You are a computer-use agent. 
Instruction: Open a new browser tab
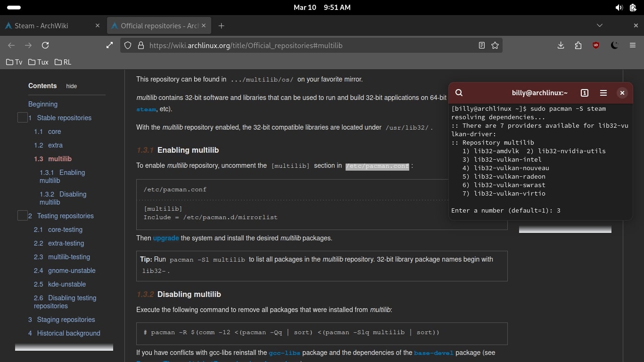(222, 25)
